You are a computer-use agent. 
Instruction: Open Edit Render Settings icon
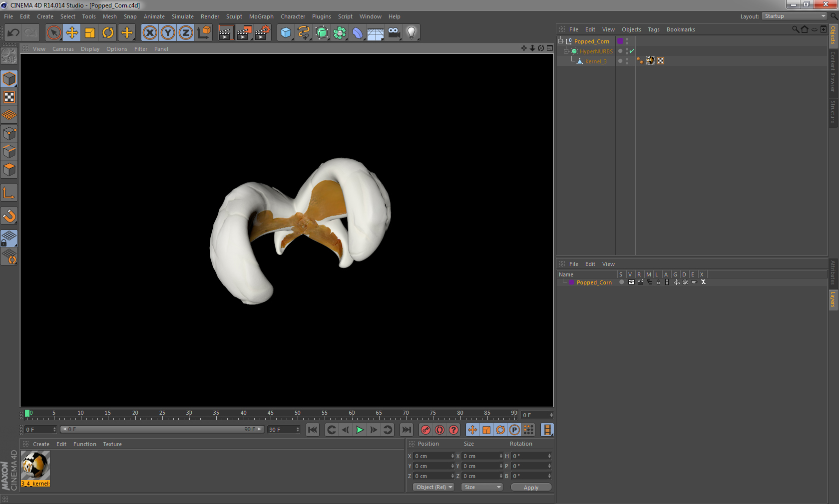(262, 33)
